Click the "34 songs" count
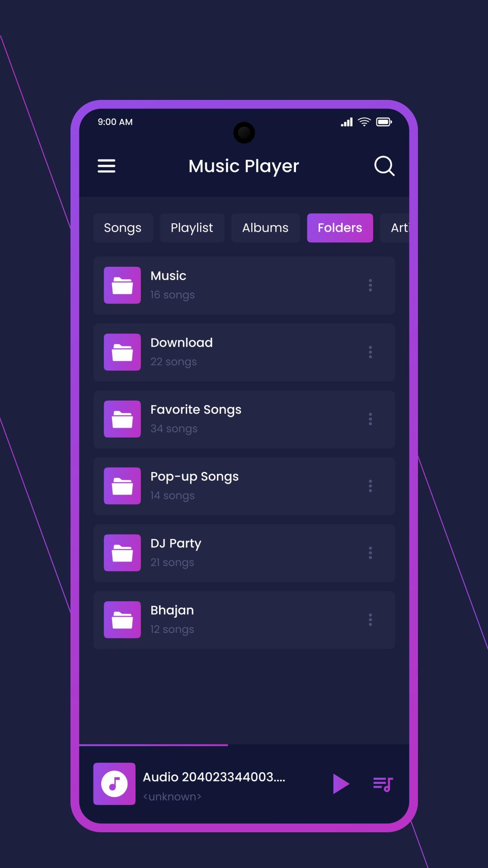This screenshot has height=868, width=488. (x=174, y=429)
